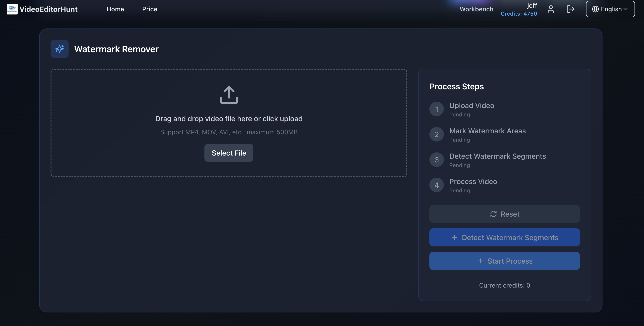The height and width of the screenshot is (326, 644).
Task: Click the sparkle icon beside Watermark Remover
Action: click(60, 49)
